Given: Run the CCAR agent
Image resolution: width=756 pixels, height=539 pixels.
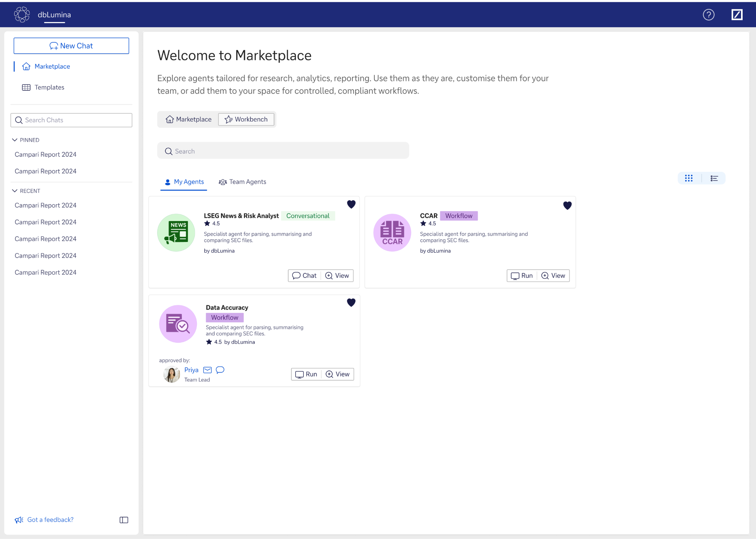Looking at the screenshot, I should point(522,276).
